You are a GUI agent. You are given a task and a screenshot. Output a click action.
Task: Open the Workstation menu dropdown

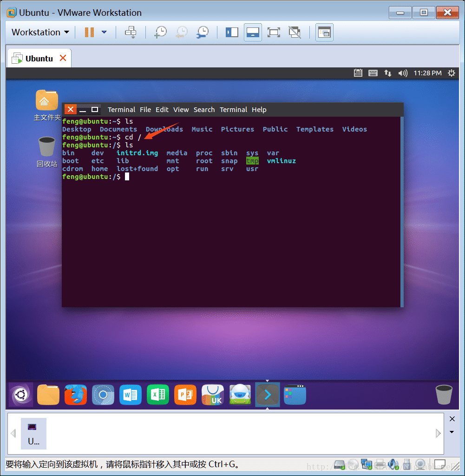[39, 32]
